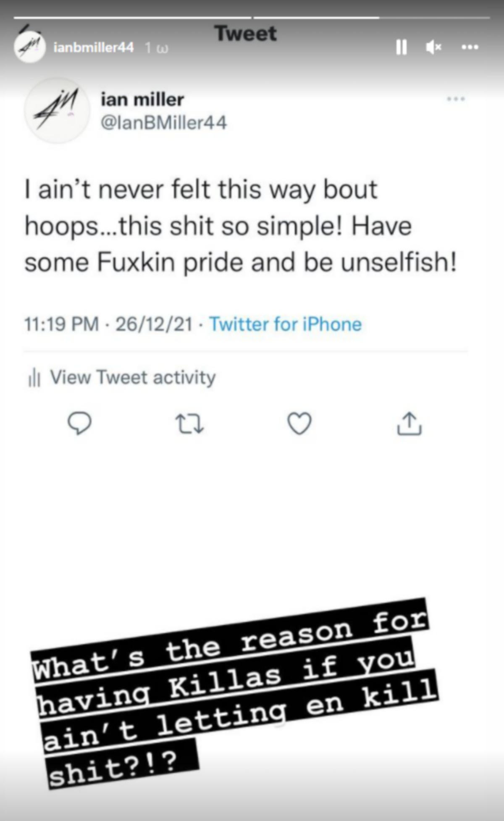Screen dimensions: 504x821
Task: Click the tweet activity bar-chart icon
Action: pos(34,378)
